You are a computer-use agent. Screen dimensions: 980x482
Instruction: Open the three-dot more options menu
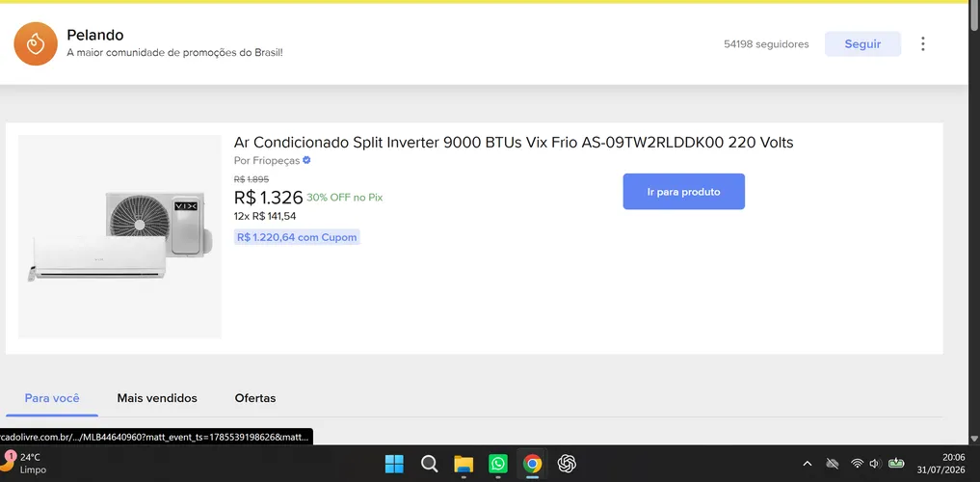point(922,43)
